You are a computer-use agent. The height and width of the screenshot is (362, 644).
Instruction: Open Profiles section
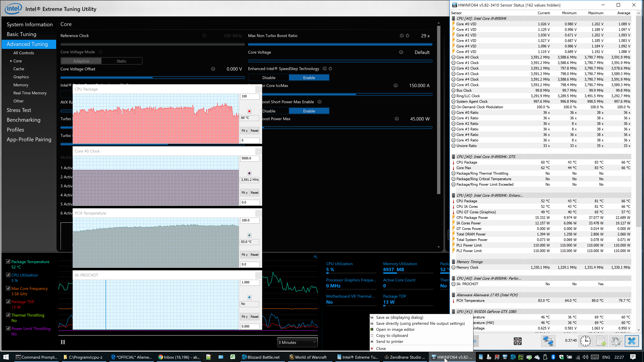(15, 130)
